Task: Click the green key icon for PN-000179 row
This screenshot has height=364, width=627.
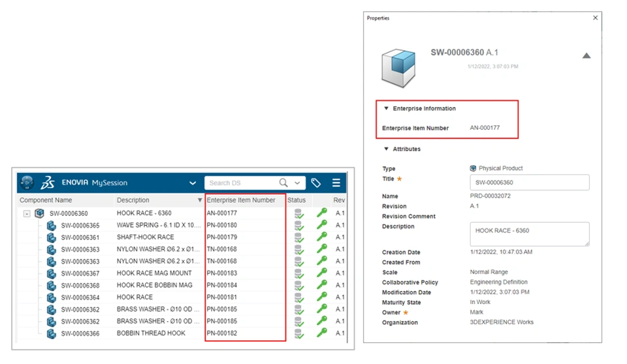Action: (322, 237)
